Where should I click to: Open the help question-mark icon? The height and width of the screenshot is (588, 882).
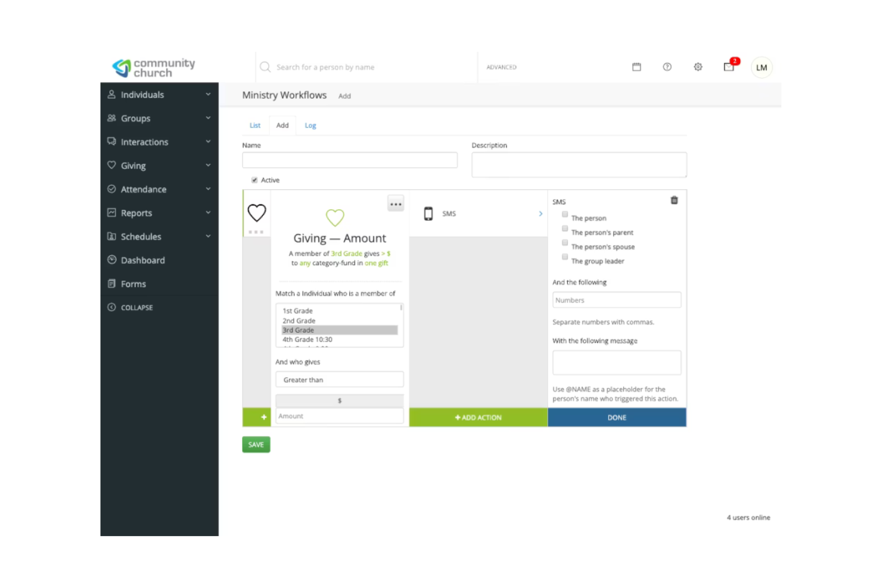click(x=667, y=67)
